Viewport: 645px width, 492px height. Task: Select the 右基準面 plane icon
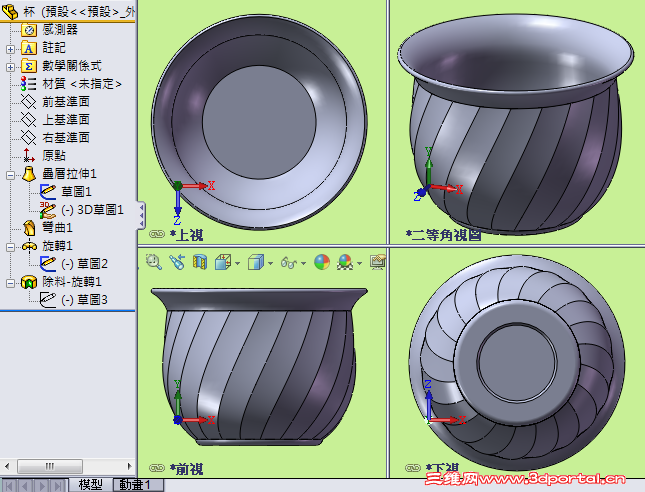[x=29, y=137]
